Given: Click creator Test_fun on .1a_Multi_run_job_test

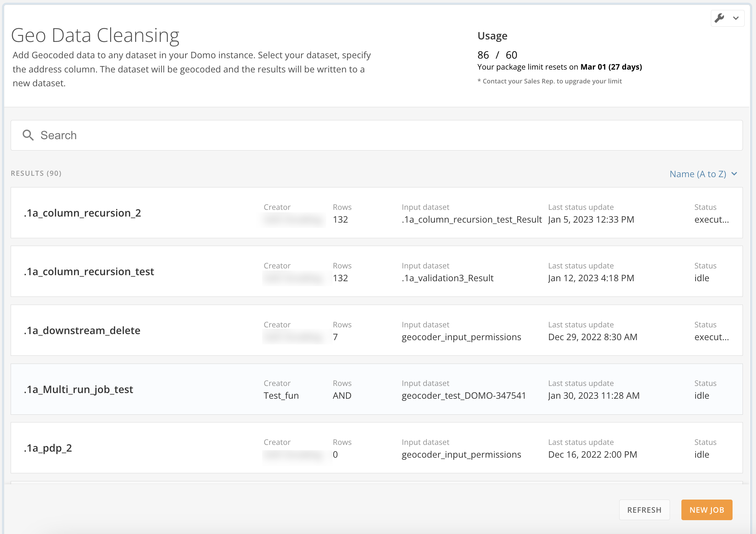Looking at the screenshot, I should tap(281, 395).
